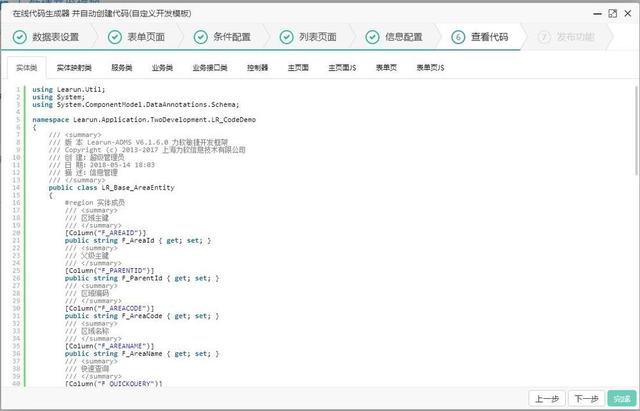The image size is (640, 411).
Task: Click the 'public class LR_Base_AreaEntity' line
Action: coord(111,188)
